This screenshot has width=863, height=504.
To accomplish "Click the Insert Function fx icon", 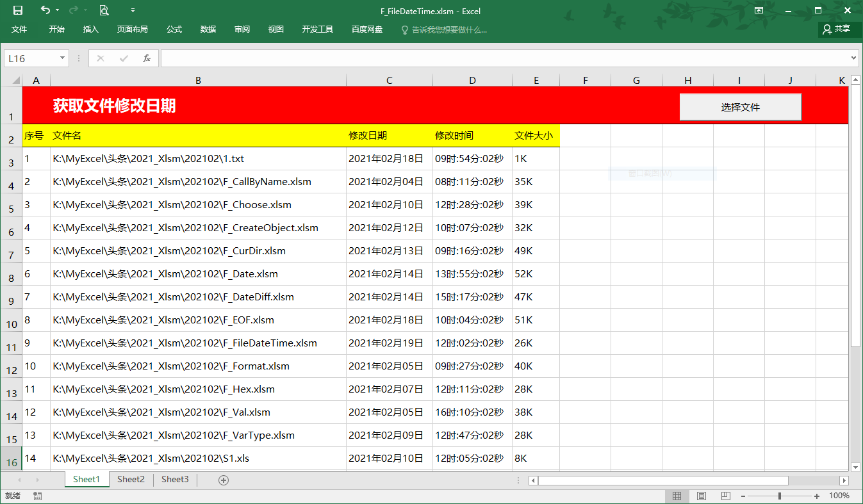I will [147, 58].
